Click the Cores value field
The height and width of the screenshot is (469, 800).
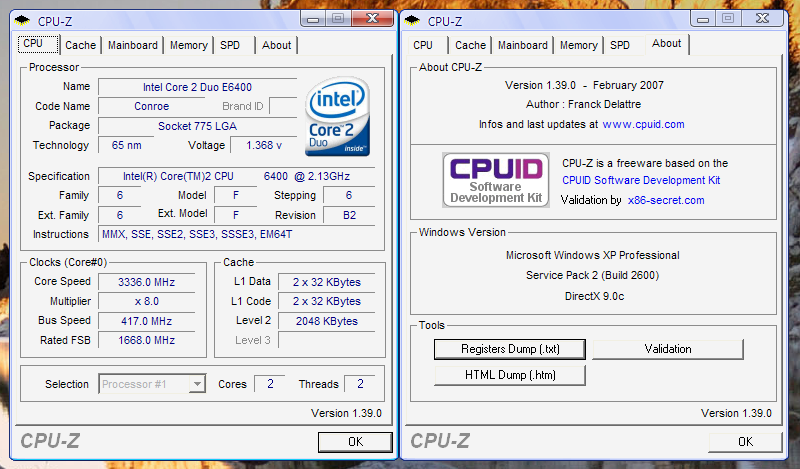pyautogui.click(x=269, y=384)
